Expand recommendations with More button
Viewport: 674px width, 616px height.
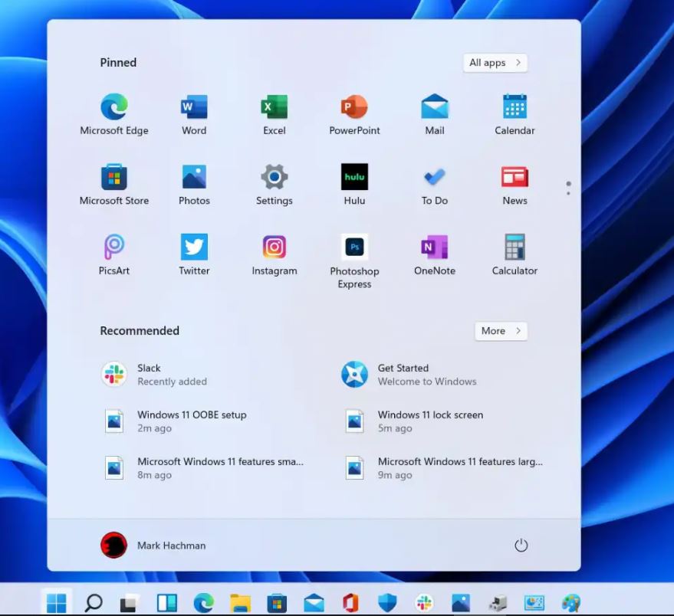(x=501, y=331)
